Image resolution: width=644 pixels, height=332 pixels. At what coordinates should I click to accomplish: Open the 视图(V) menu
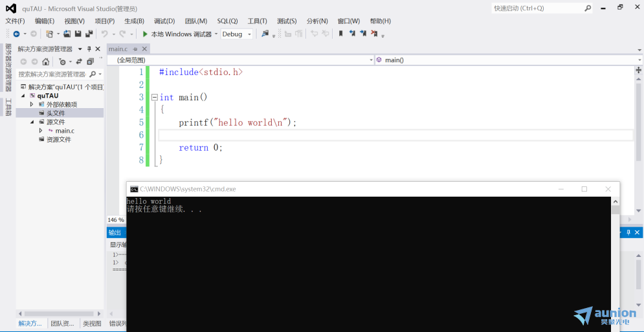74,21
